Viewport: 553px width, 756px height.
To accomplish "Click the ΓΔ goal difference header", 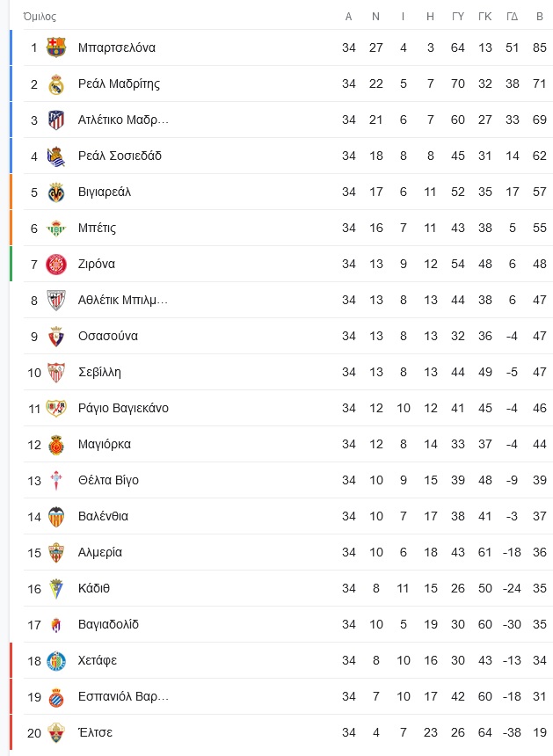I will pos(512,17).
